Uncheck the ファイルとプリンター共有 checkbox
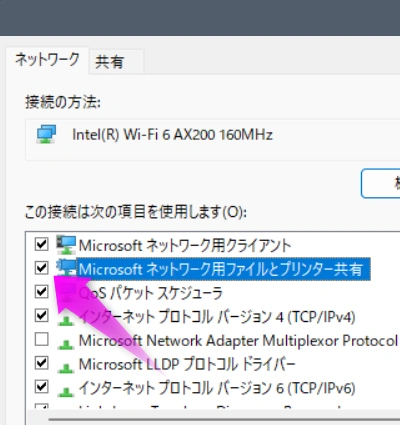Image resolution: width=400 pixels, height=425 pixels. [x=41, y=268]
